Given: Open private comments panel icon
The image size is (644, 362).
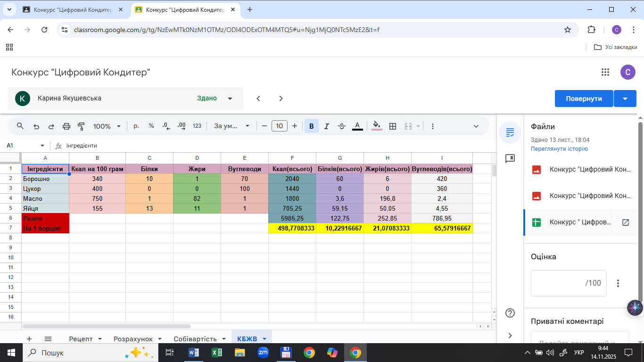Looking at the screenshot, I should [x=510, y=158].
